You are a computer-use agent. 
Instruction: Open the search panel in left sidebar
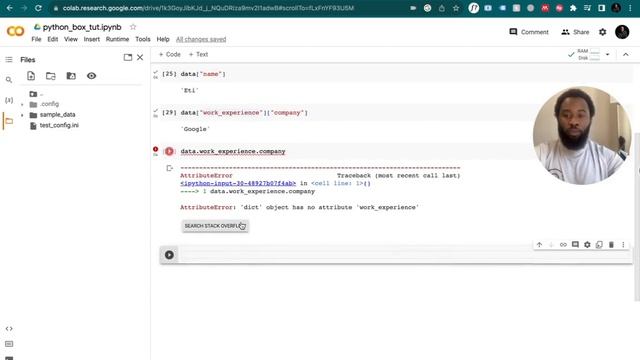point(9,80)
